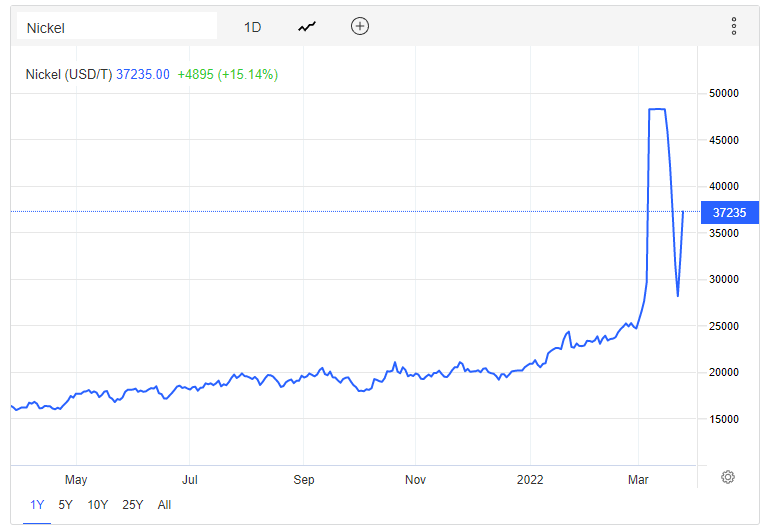The width and height of the screenshot is (771, 532).
Task: Click the Sep date axis label
Action: tap(304, 480)
